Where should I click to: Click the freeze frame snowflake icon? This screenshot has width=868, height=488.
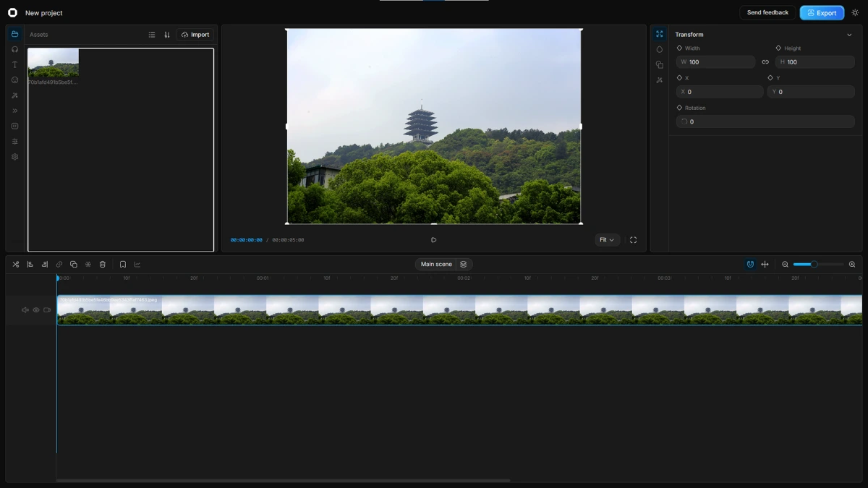(88, 265)
